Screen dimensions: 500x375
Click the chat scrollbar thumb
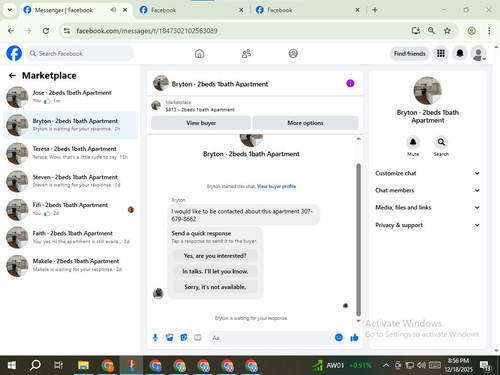click(358, 240)
